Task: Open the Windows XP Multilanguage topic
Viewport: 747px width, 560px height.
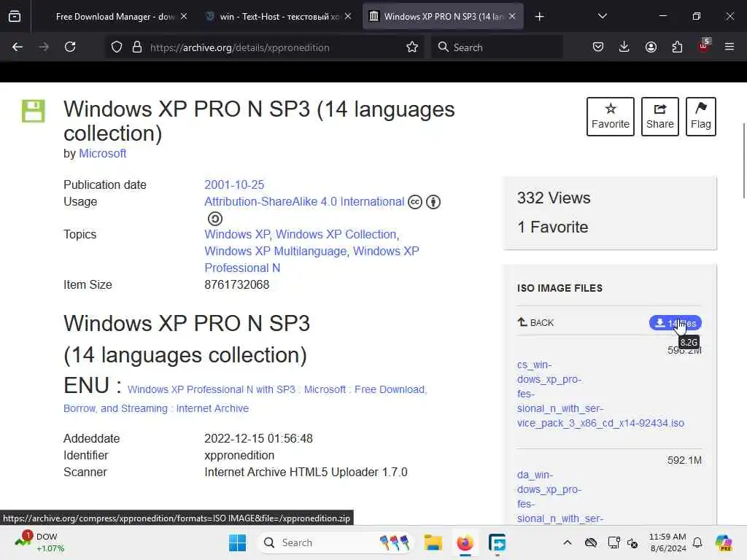Action: click(x=275, y=251)
